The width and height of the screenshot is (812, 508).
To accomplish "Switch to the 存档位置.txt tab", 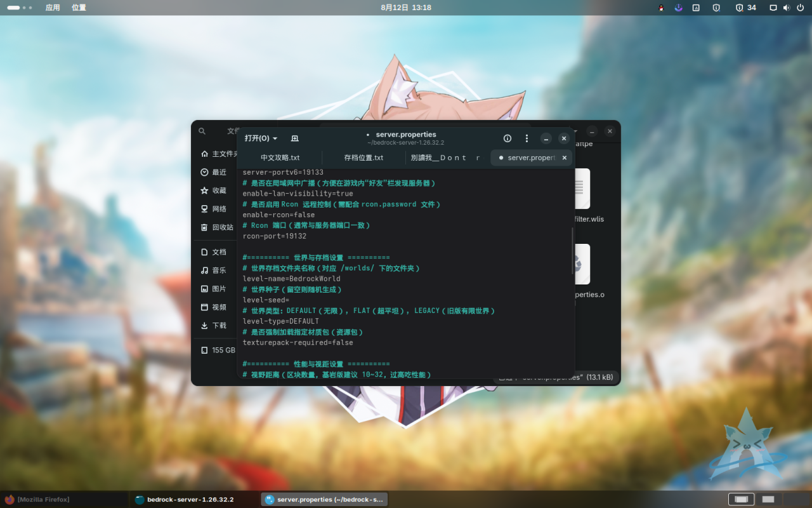I will coord(363,157).
